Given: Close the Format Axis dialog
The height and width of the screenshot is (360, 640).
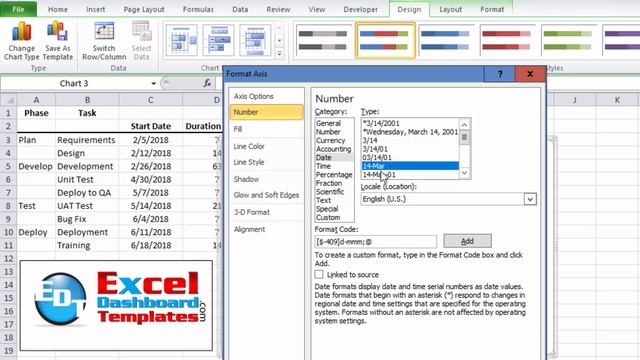Looking at the screenshot, I should tap(530, 74).
